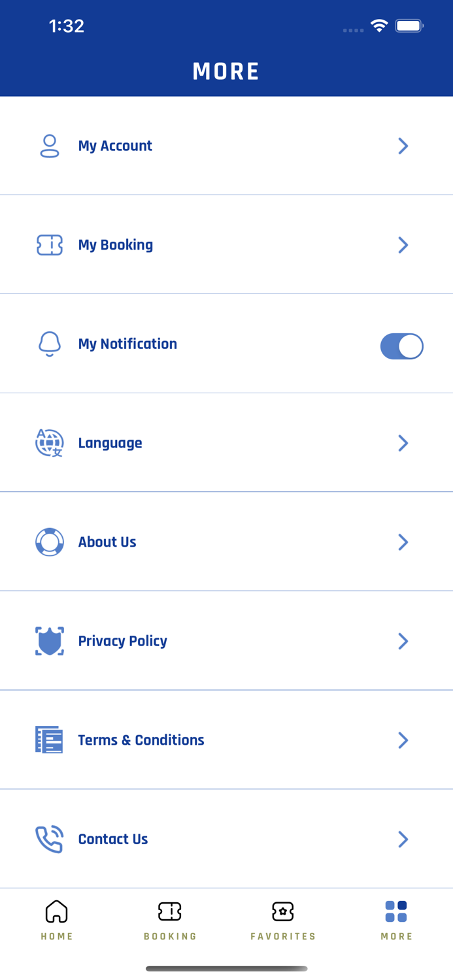453x980 pixels.
Task: Open the Terms & Conditions text link
Action: click(x=141, y=740)
